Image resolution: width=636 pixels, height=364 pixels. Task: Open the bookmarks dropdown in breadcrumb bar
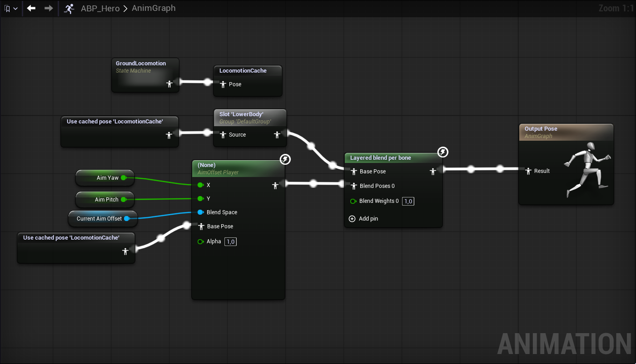coord(11,9)
